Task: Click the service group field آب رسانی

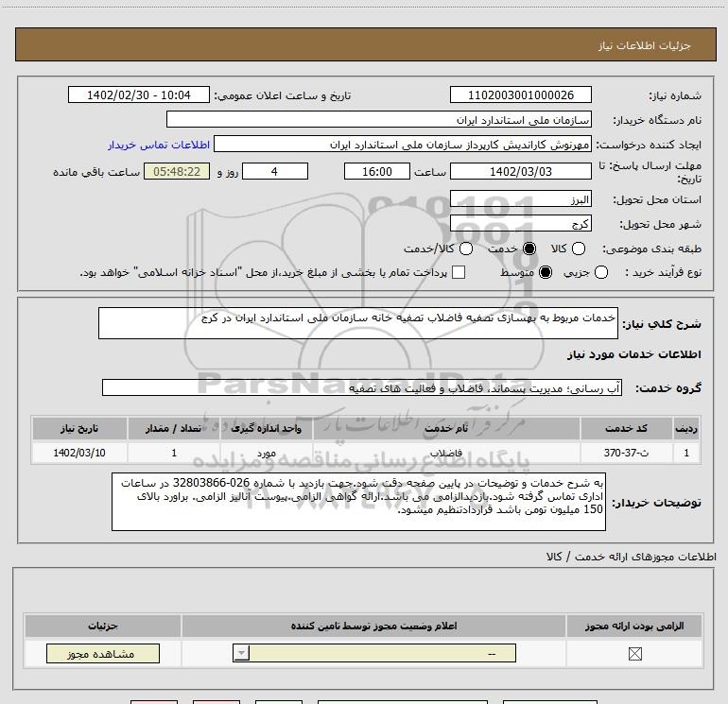Action: [362, 388]
